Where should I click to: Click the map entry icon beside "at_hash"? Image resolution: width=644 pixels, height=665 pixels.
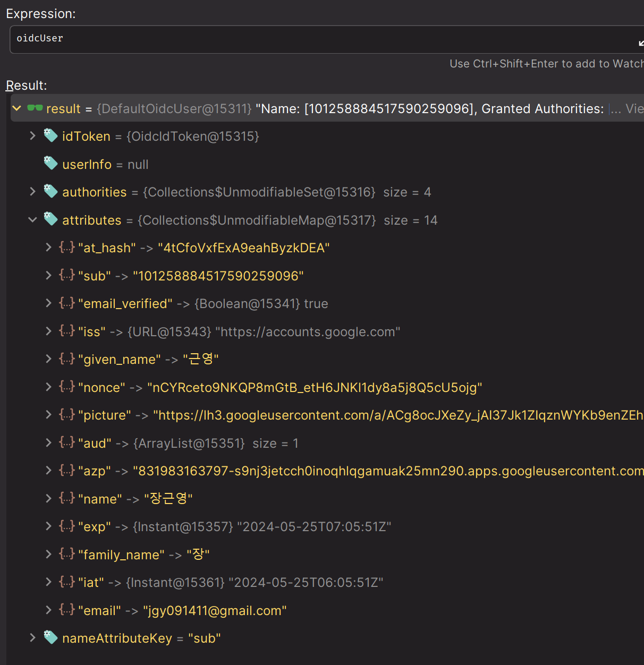(x=67, y=248)
